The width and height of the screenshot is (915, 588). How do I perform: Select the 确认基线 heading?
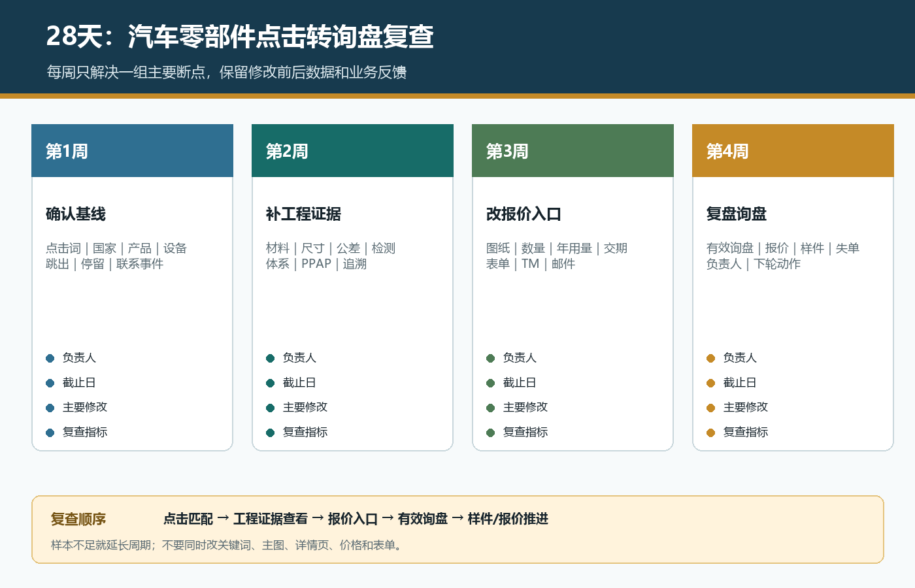pos(76,214)
